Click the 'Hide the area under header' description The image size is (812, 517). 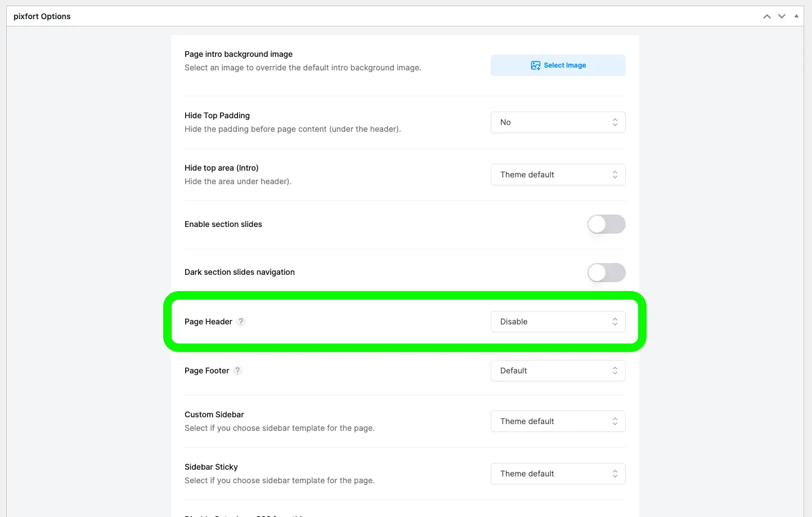pyautogui.click(x=238, y=181)
